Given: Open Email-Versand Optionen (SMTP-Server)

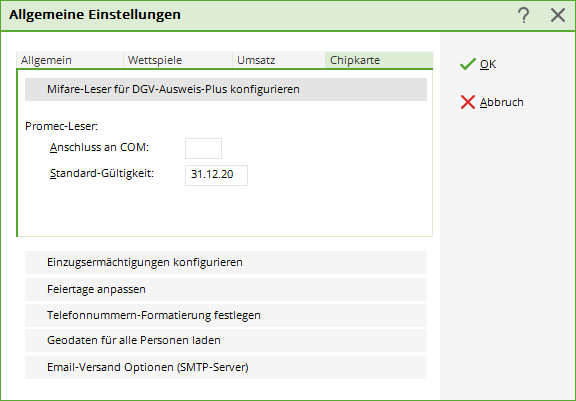Looking at the screenshot, I should (226, 367).
